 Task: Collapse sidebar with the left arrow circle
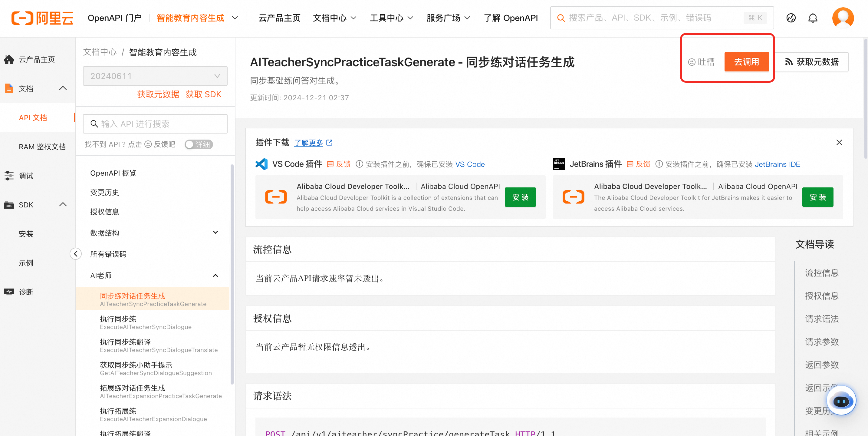(x=76, y=254)
